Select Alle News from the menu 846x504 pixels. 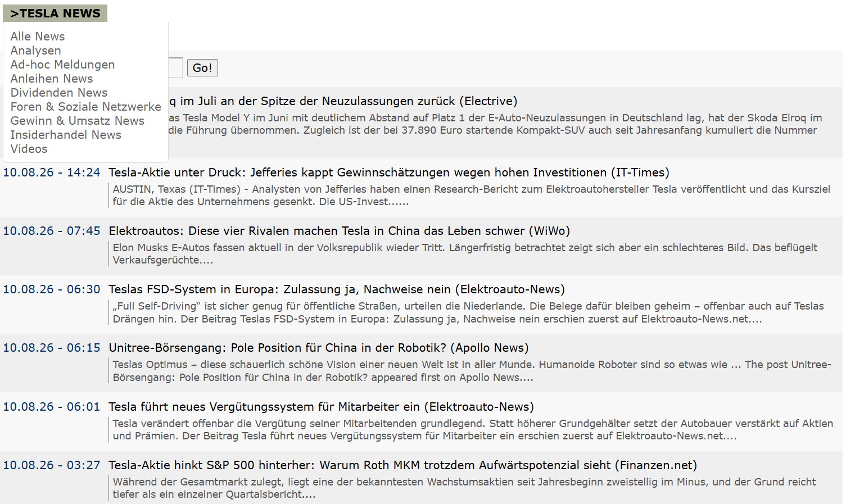(x=38, y=37)
